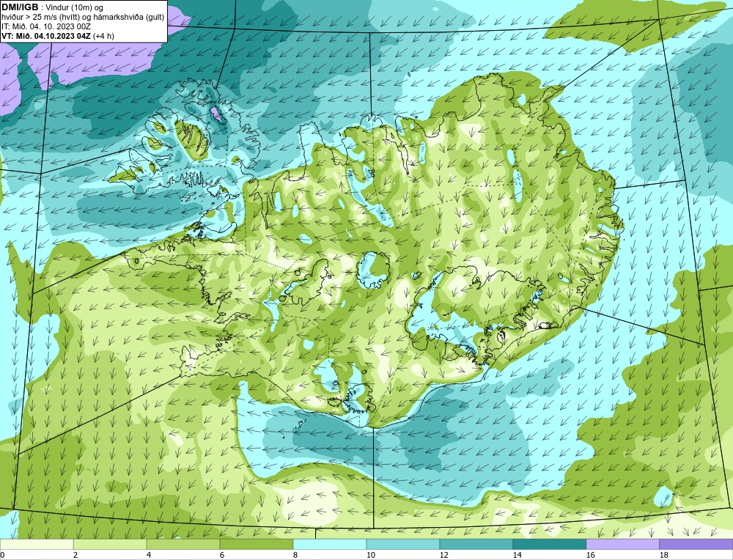Click the legend scale label "14"

(517, 555)
